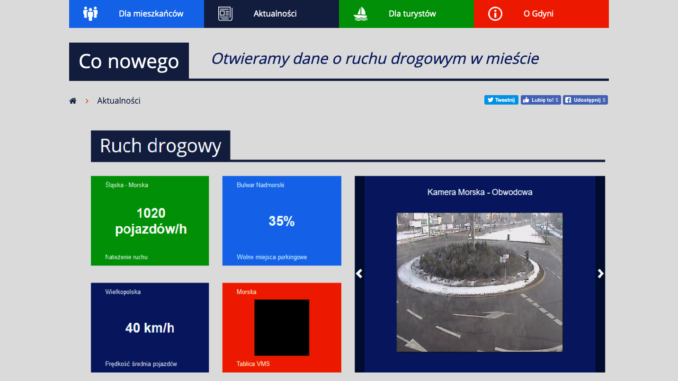Show next camera with right arrow
The image size is (678, 381).
[600, 273]
